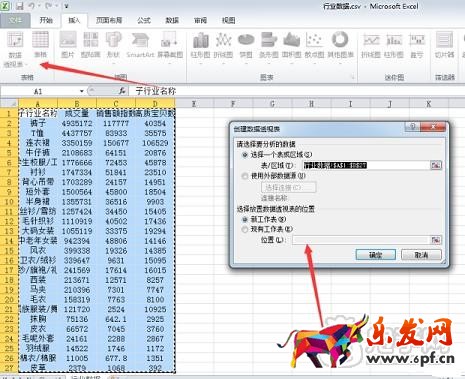This screenshot has width=465, height=379.
Task: Insert a Table (表格) from ribbon
Action: pos(40,44)
